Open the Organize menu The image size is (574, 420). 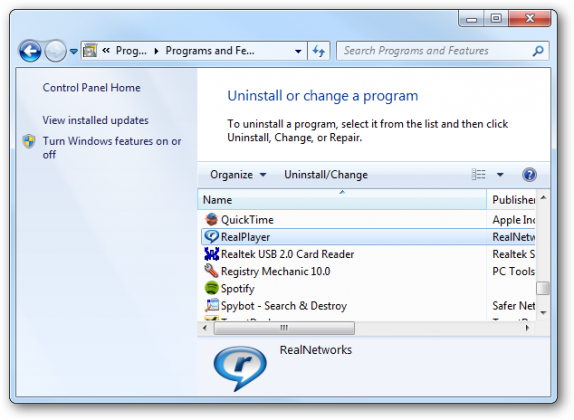pyautogui.click(x=238, y=175)
